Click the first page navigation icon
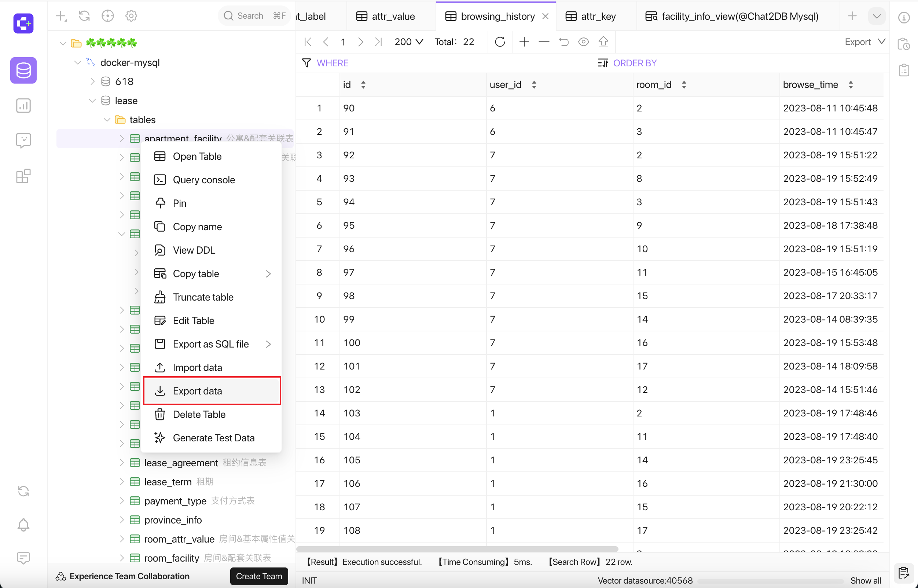Screen dimensions: 918x588 coord(308,42)
